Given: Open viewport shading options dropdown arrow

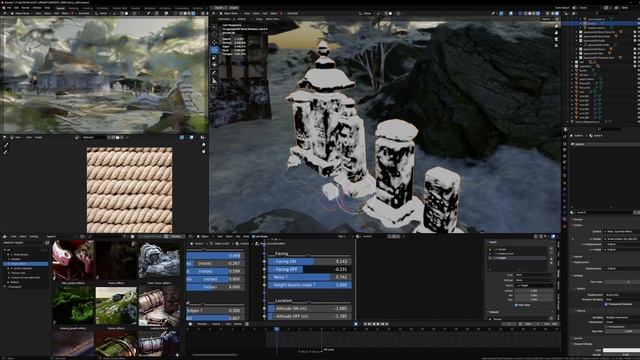Looking at the screenshot, I should [542, 13].
